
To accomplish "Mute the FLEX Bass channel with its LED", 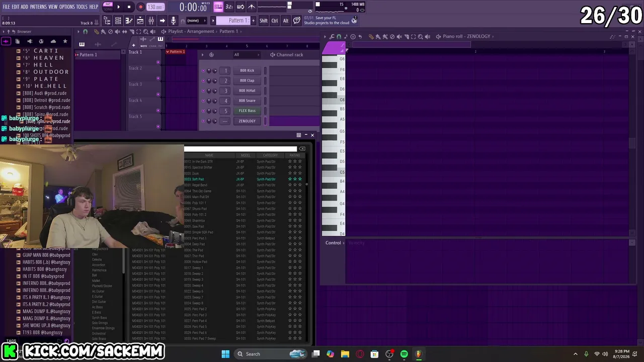I will click(x=203, y=111).
